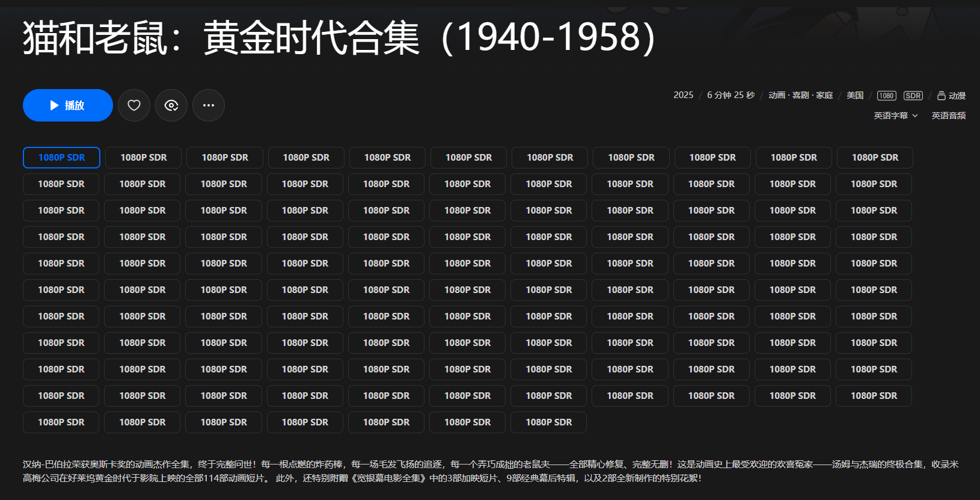Screen dimensions: 980x500
Task: Click the 1080 resolution badge icon
Action: click(887, 96)
